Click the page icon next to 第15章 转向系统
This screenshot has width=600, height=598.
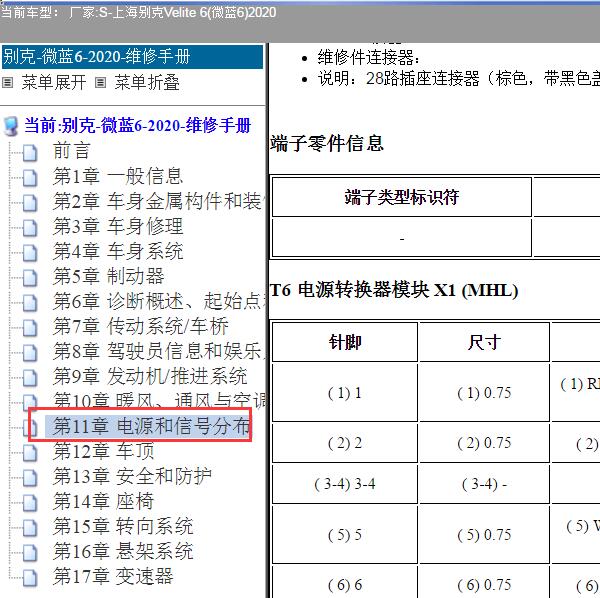(30, 528)
